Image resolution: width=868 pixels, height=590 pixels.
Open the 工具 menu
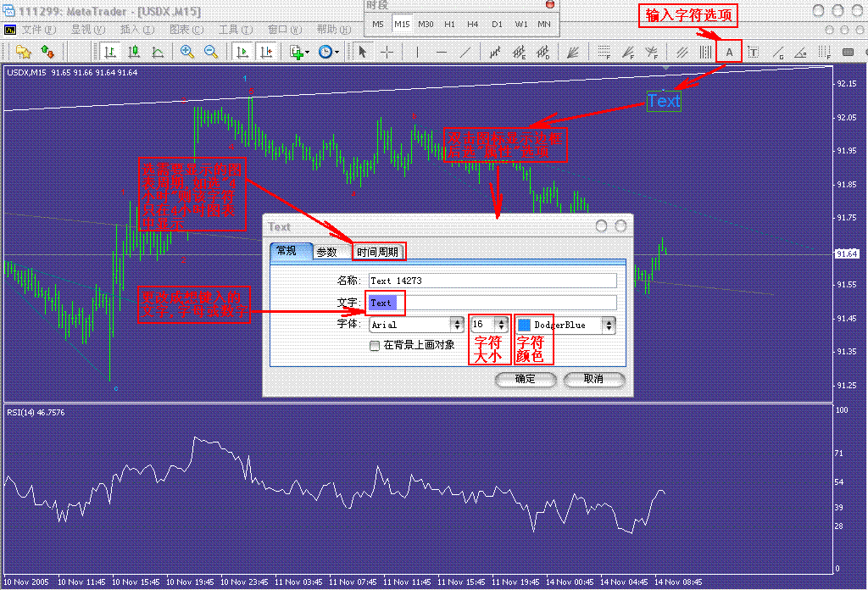point(236,30)
